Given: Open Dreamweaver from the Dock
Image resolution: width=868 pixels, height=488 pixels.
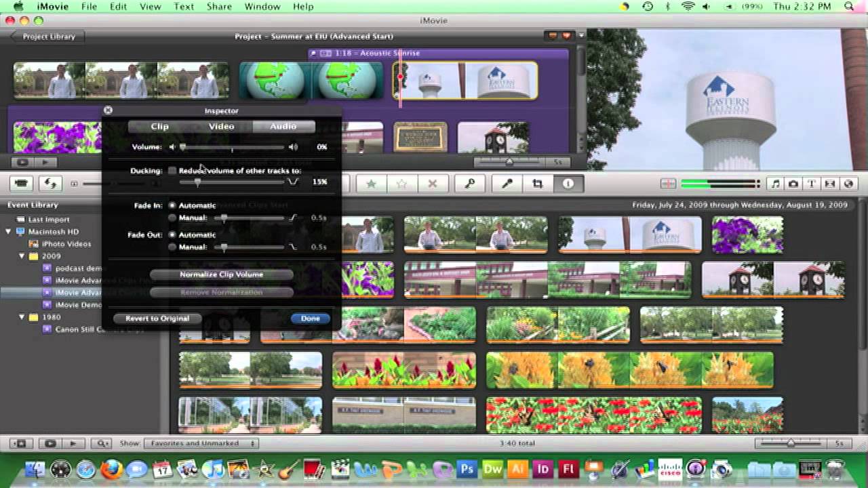Looking at the screenshot, I should point(492,469).
